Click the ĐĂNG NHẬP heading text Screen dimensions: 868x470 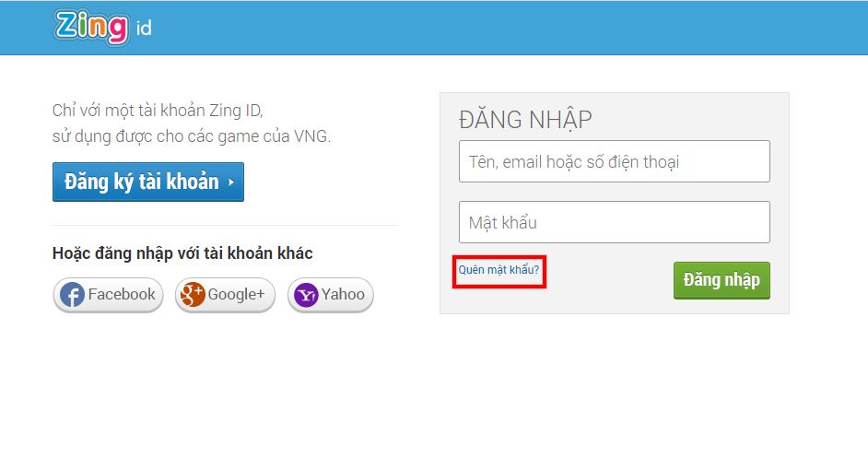[x=525, y=119]
